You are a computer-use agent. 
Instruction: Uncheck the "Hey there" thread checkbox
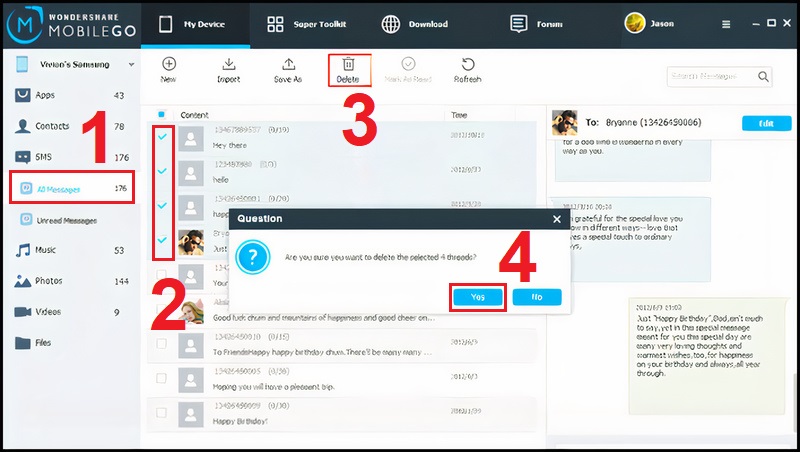pos(162,136)
